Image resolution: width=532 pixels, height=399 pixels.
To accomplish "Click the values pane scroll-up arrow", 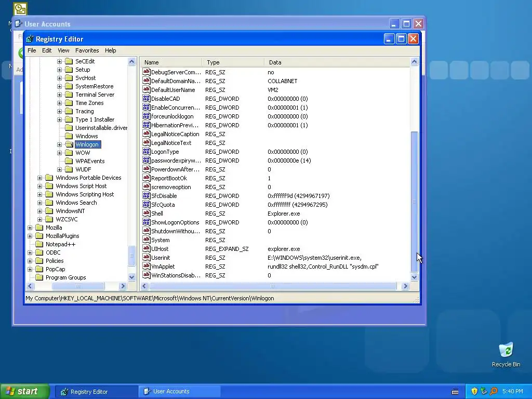I will click(x=414, y=61).
